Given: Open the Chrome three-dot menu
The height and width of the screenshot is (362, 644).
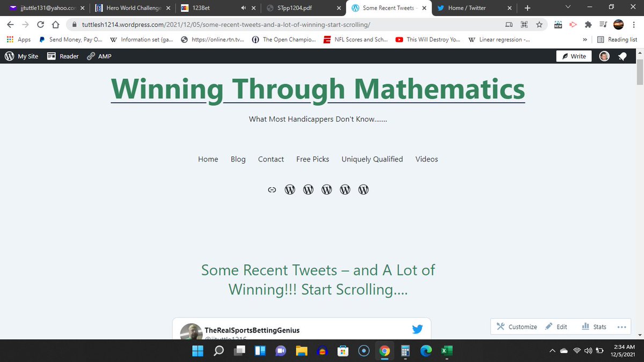Looking at the screenshot, I should pyautogui.click(x=634, y=25).
